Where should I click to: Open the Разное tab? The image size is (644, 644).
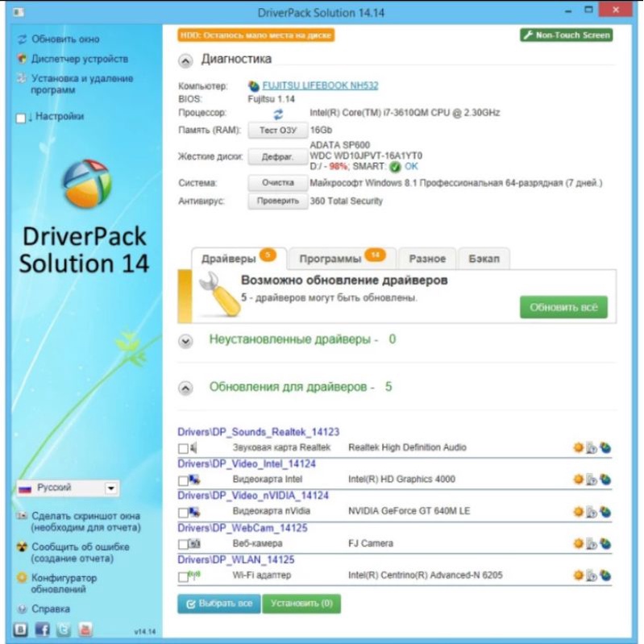click(427, 259)
